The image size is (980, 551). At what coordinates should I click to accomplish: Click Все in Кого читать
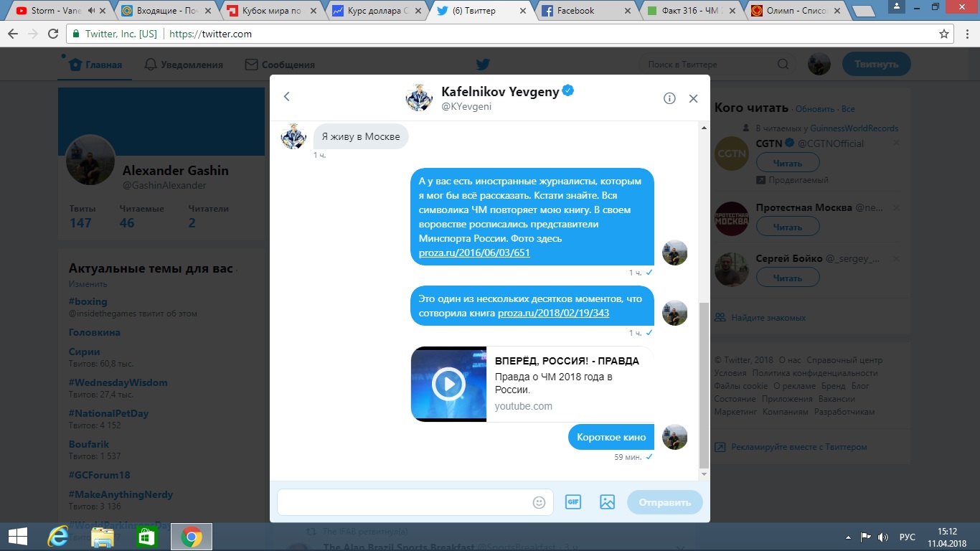tap(848, 109)
